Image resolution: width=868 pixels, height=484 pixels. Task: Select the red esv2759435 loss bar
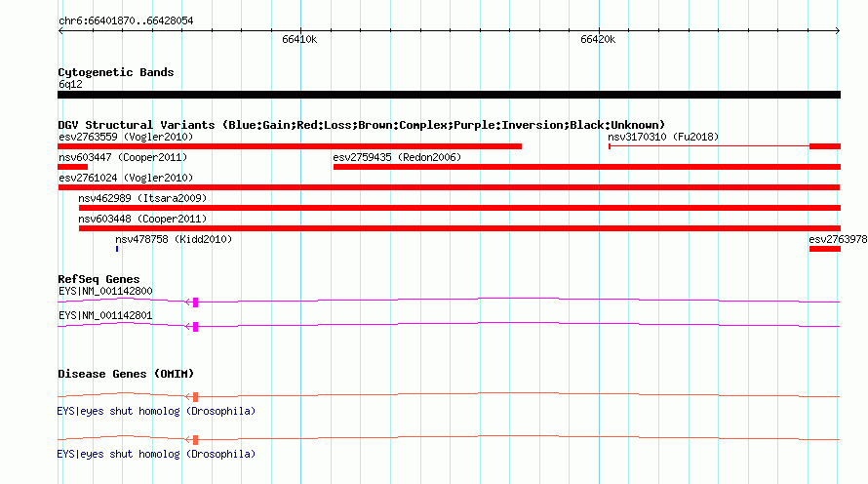coord(587,167)
